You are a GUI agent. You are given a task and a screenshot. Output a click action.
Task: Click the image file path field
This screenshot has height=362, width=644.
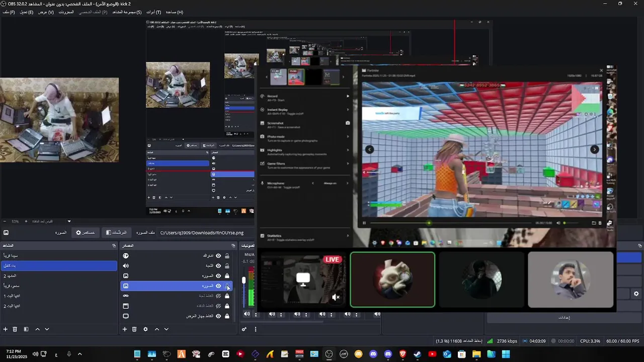206,233
